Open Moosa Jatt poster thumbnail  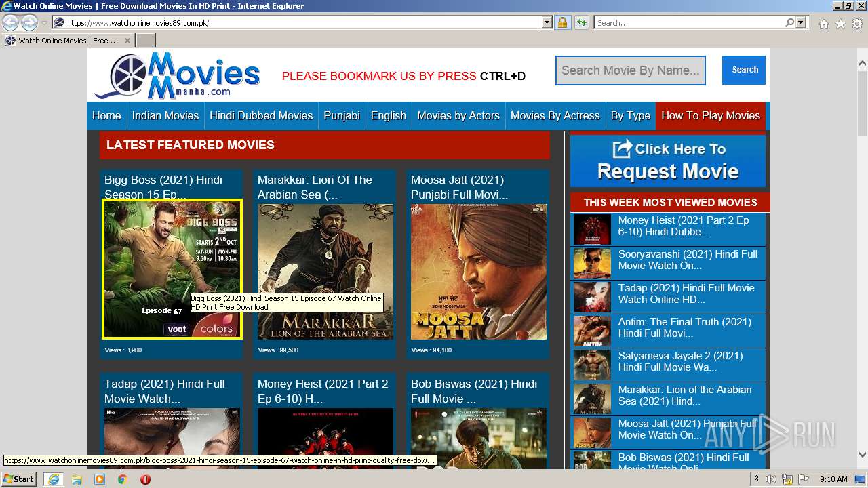[479, 272]
